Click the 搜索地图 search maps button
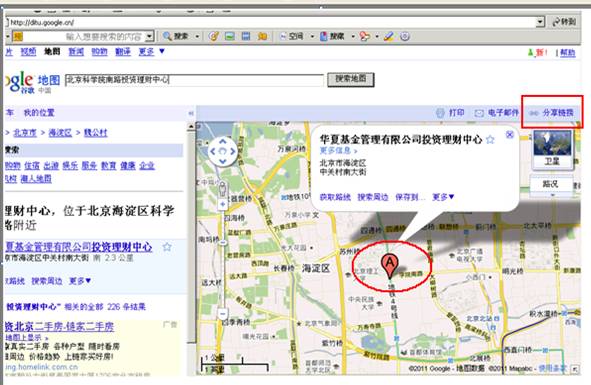This screenshot has width=591, height=385. [x=351, y=79]
